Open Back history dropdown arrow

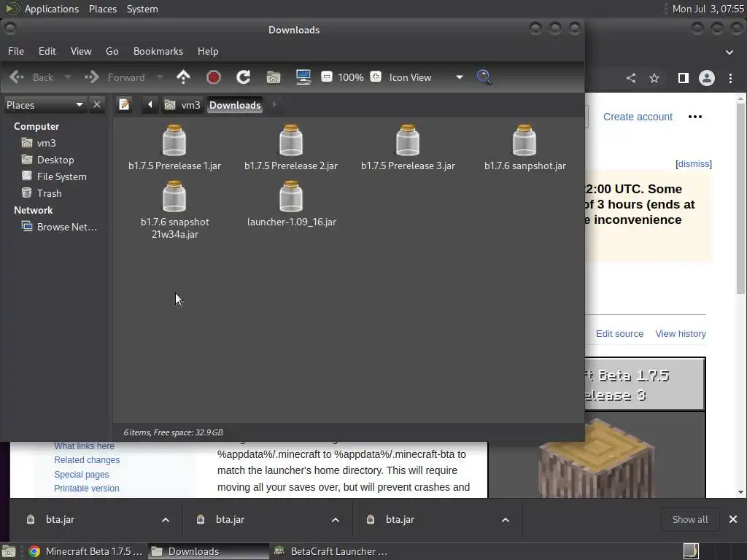pyautogui.click(x=67, y=77)
